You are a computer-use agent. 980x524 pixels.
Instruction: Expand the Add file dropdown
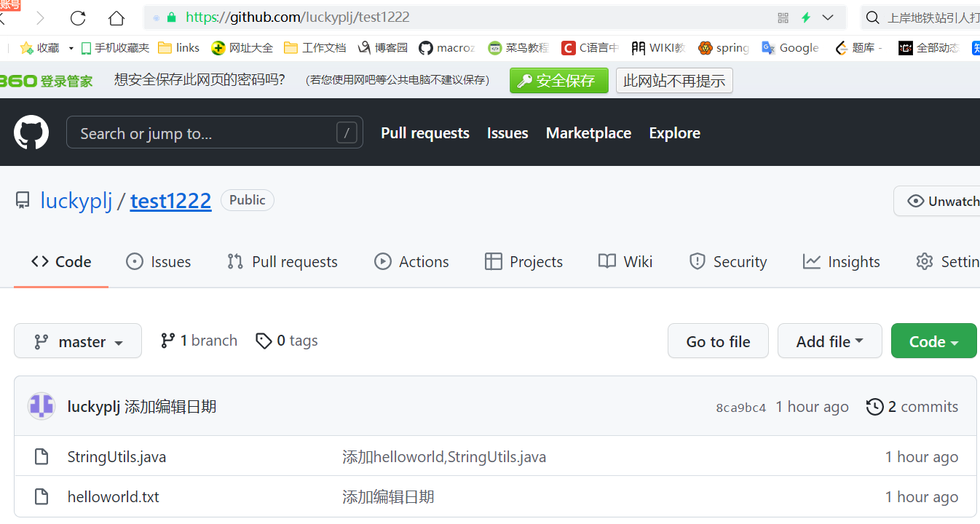tap(830, 341)
